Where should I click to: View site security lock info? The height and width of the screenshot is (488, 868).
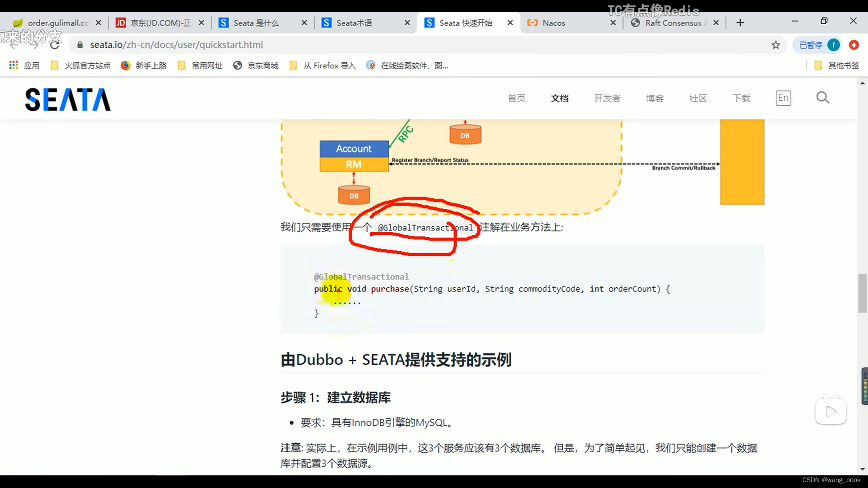pos(80,45)
